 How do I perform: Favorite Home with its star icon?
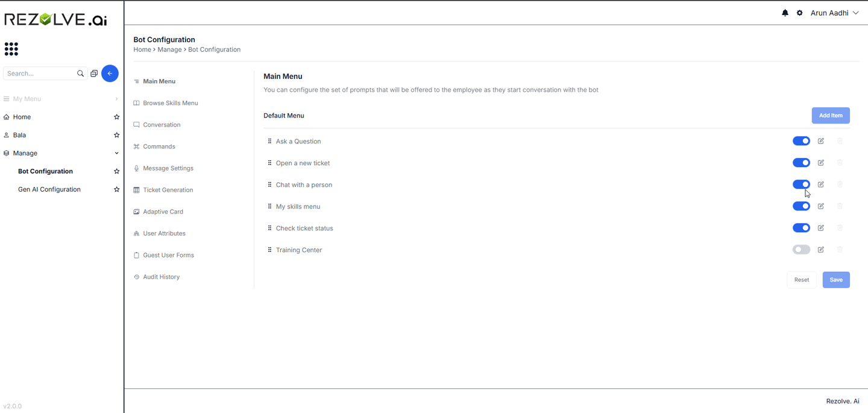click(117, 117)
